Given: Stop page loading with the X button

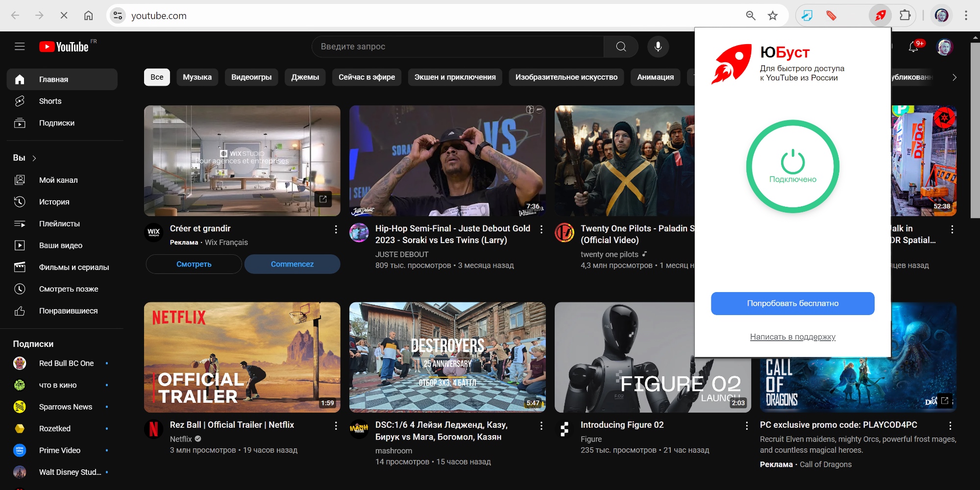Looking at the screenshot, I should [64, 16].
